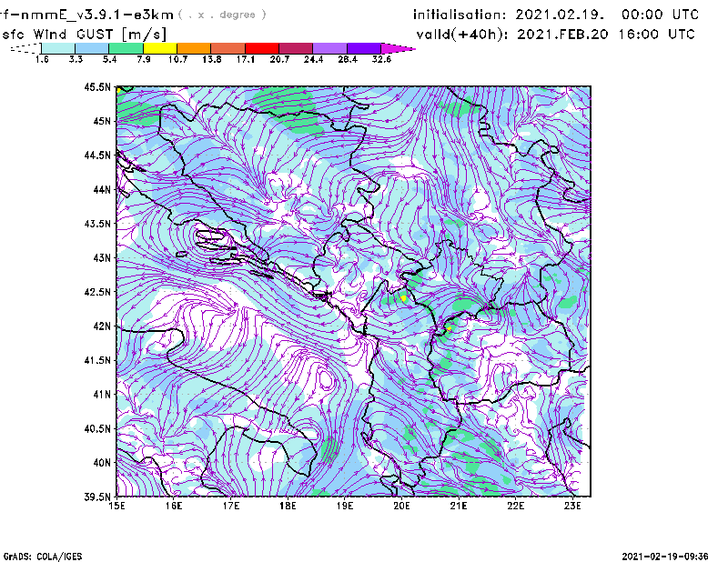Screen dimensions: 728x562
Task: Click the crimson 20.7–24.4 legend swatch
Action: pos(295,48)
